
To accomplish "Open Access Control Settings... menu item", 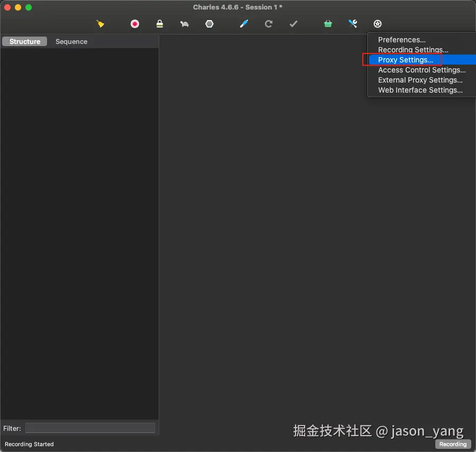I will pos(422,70).
